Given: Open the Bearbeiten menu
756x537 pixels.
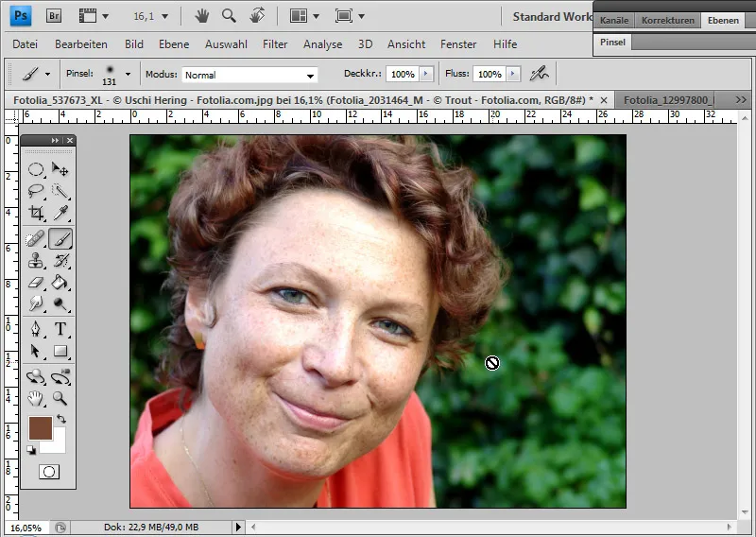Looking at the screenshot, I should (81, 44).
